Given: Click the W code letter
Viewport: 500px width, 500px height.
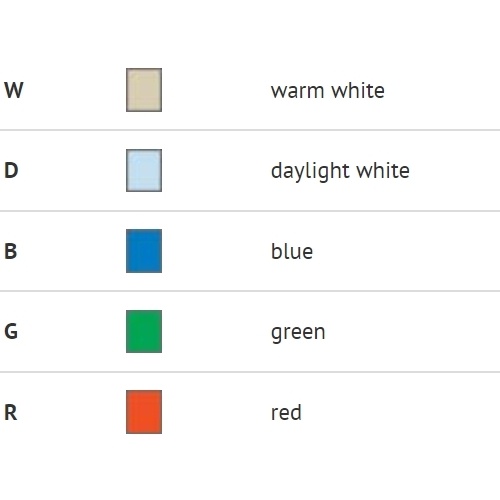Looking at the screenshot, I should point(14,90).
